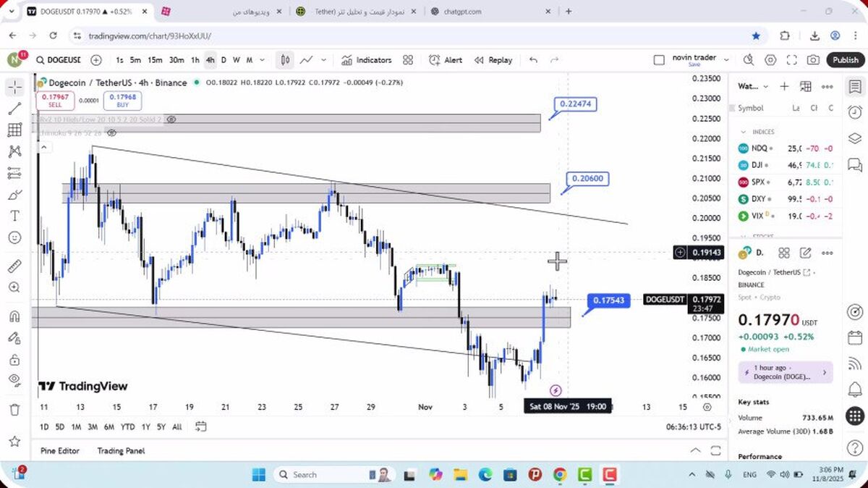
Task: Open the Fibonacci and Gann tools
Action: pos(14,130)
